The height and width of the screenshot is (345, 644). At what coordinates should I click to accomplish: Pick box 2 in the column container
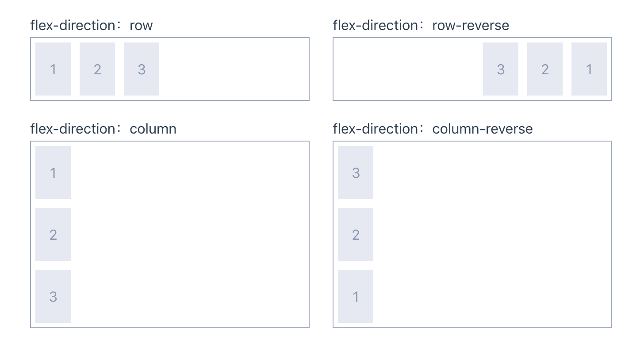click(53, 234)
